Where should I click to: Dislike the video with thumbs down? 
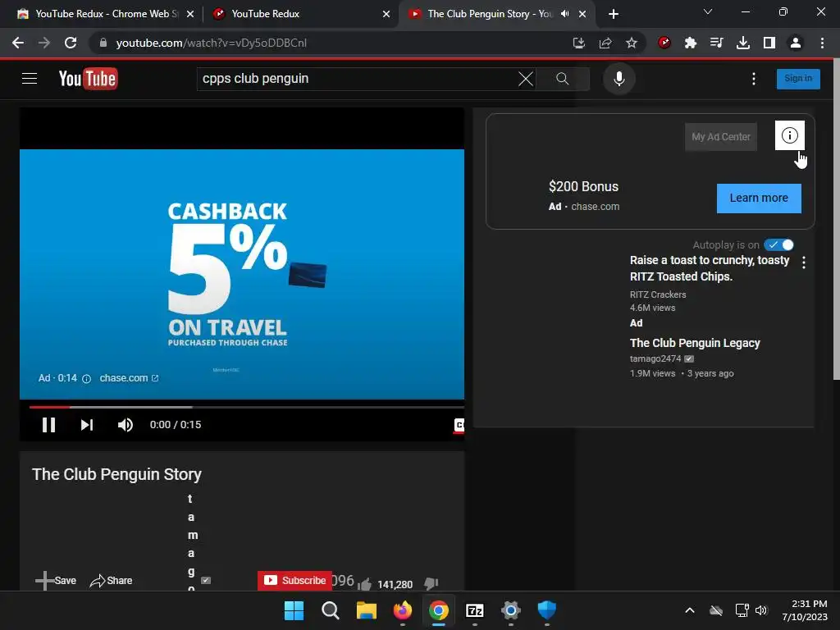point(431,583)
